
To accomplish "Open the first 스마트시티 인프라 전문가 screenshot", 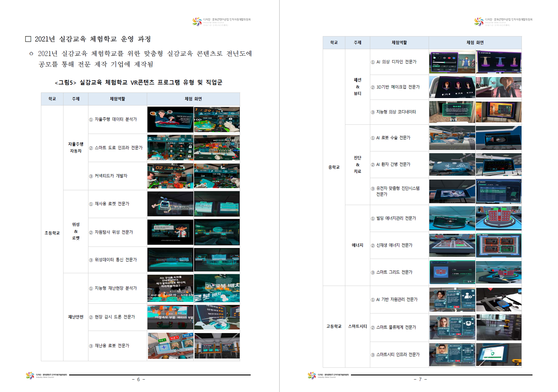I will [452, 355].
